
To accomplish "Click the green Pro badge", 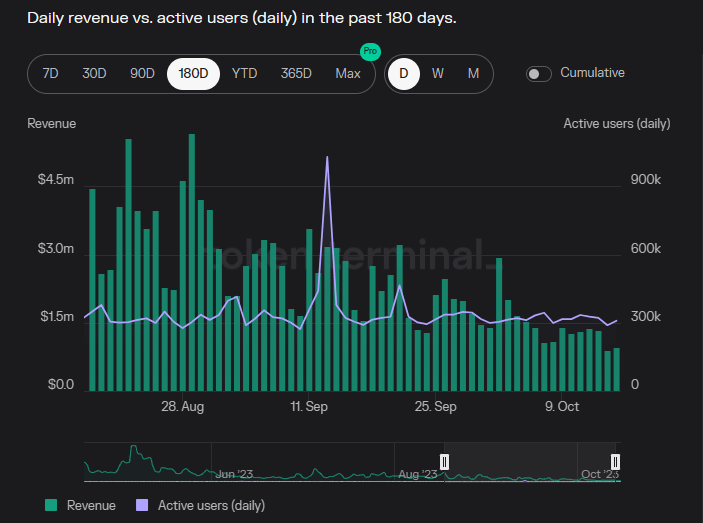I will coord(370,52).
